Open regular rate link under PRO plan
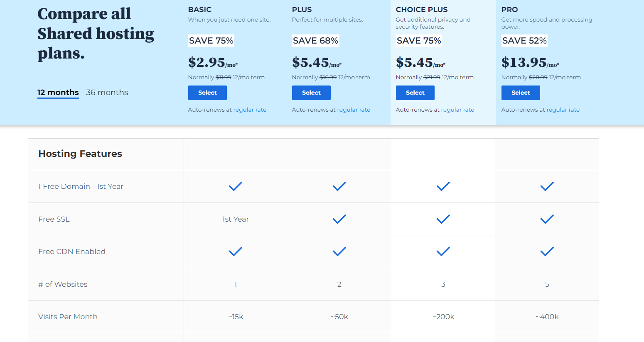This screenshot has height=342, width=644. 563,110
